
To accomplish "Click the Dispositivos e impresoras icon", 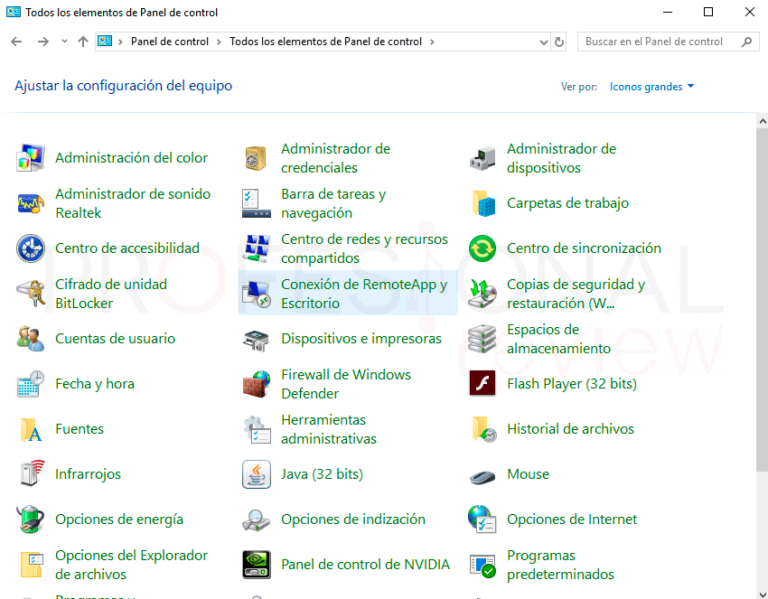I will click(256, 340).
